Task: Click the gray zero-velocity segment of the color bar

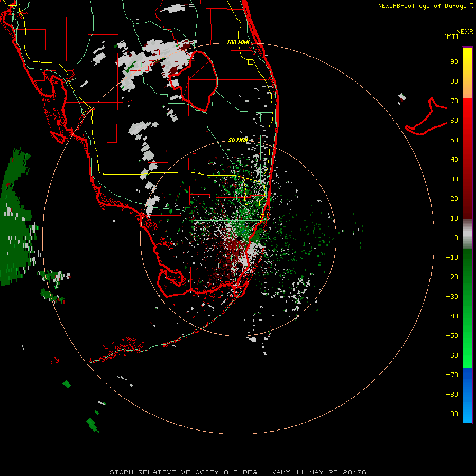Action: [467, 234]
